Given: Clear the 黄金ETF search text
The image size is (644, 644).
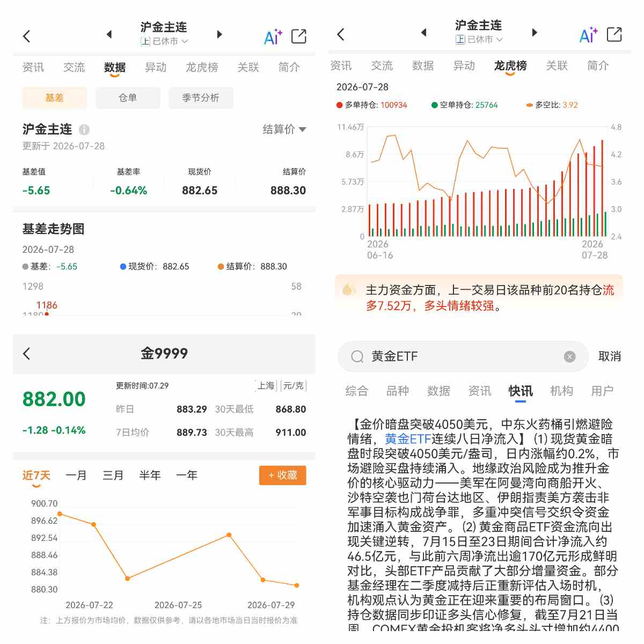Looking at the screenshot, I should [570, 356].
